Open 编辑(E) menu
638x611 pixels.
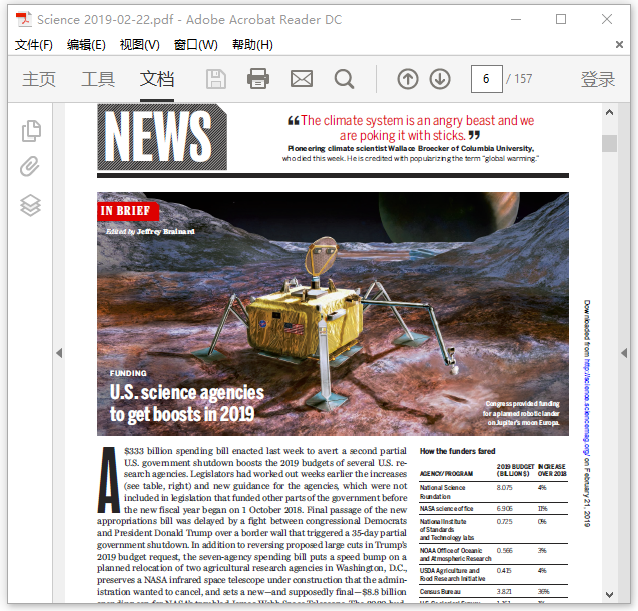tap(86, 44)
